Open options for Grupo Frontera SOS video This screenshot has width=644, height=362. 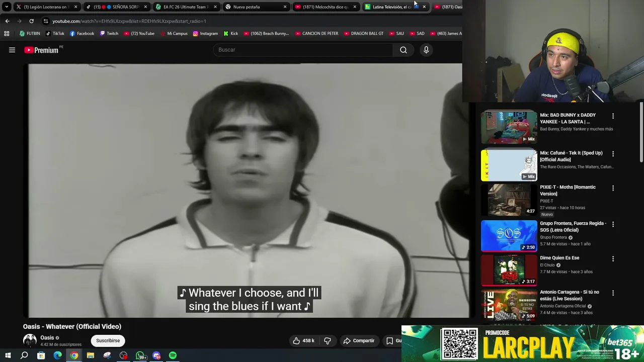[x=613, y=224]
